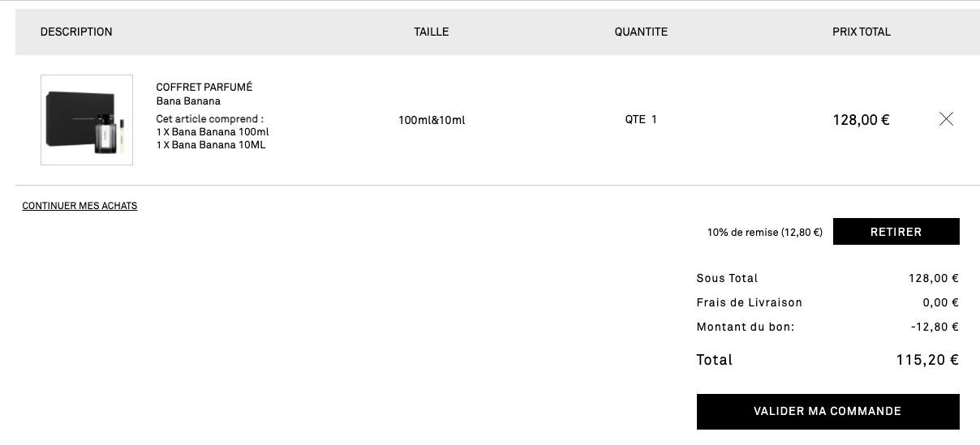Click the Sous Total row label
Image resolution: width=980 pixels, height=445 pixels.
click(727, 278)
